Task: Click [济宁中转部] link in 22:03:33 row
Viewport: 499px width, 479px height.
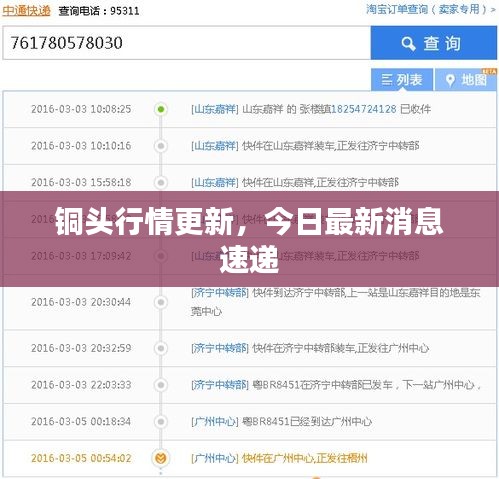Action: (x=220, y=385)
